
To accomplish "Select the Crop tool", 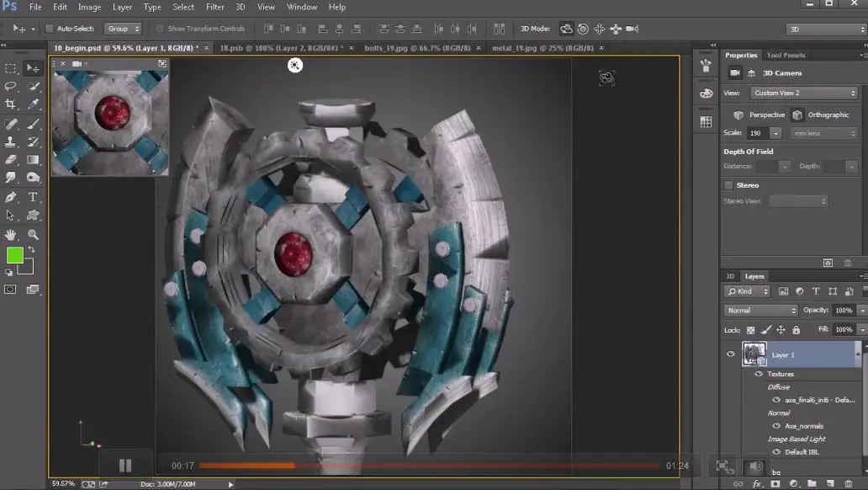I will pyautogui.click(x=11, y=104).
